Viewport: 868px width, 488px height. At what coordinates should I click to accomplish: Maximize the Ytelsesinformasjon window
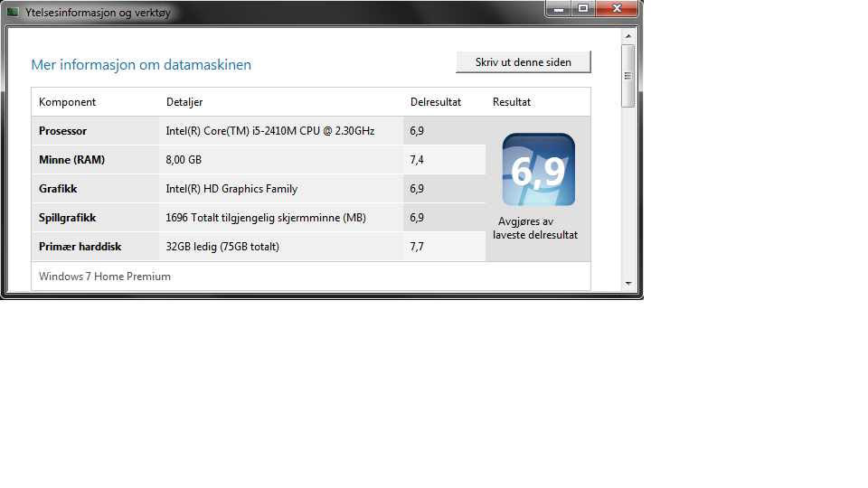tap(583, 9)
